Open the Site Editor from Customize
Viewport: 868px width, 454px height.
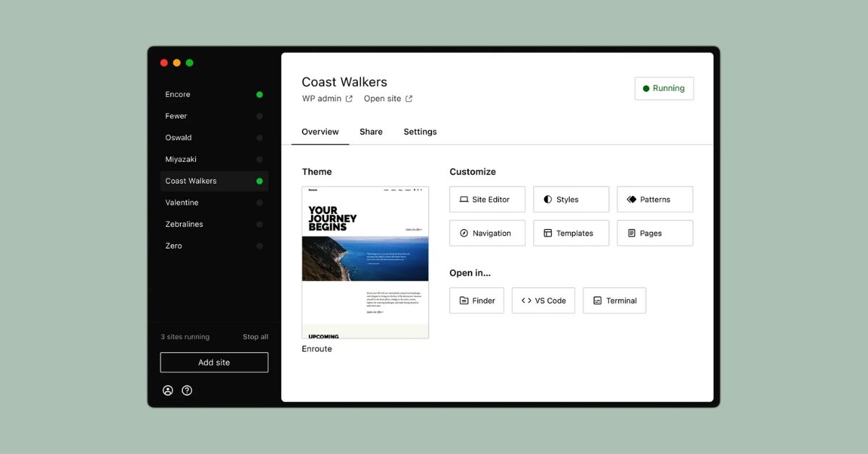click(x=487, y=199)
